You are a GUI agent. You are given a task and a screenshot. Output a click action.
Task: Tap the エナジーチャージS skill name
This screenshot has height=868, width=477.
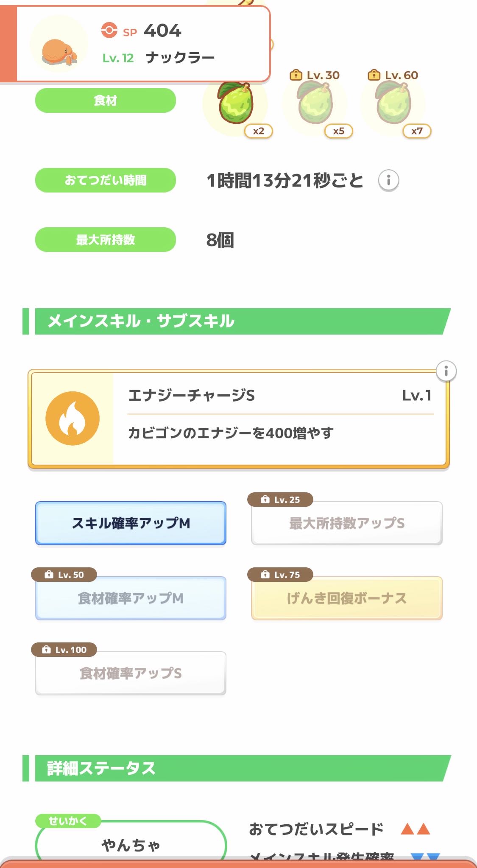pos(191,396)
